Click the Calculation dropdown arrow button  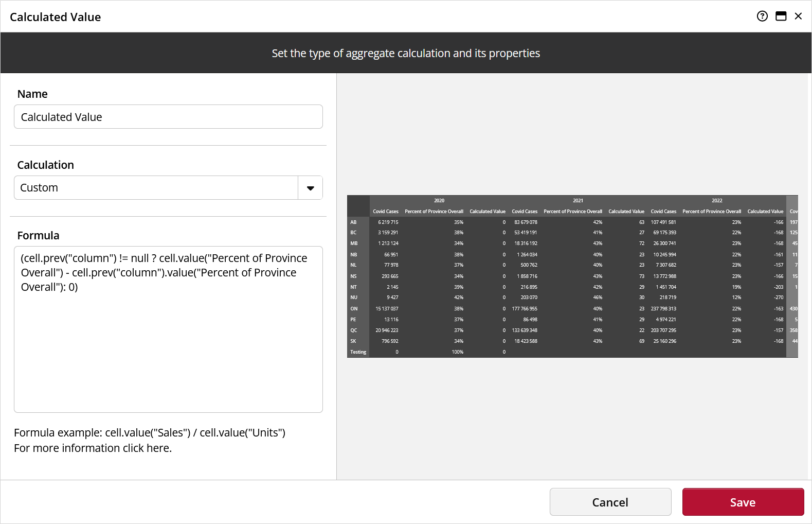(311, 188)
